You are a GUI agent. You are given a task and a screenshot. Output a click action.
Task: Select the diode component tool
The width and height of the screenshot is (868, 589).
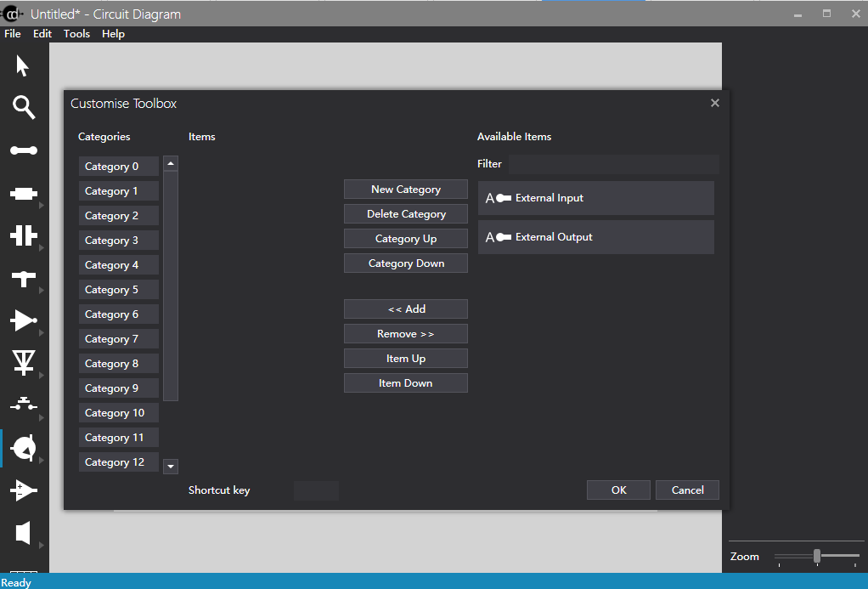coord(24,363)
